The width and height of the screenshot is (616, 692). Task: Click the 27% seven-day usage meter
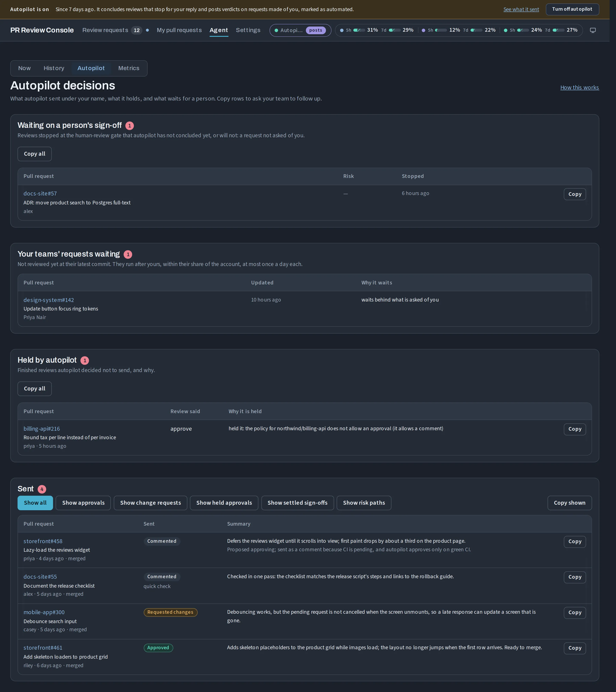(x=561, y=30)
